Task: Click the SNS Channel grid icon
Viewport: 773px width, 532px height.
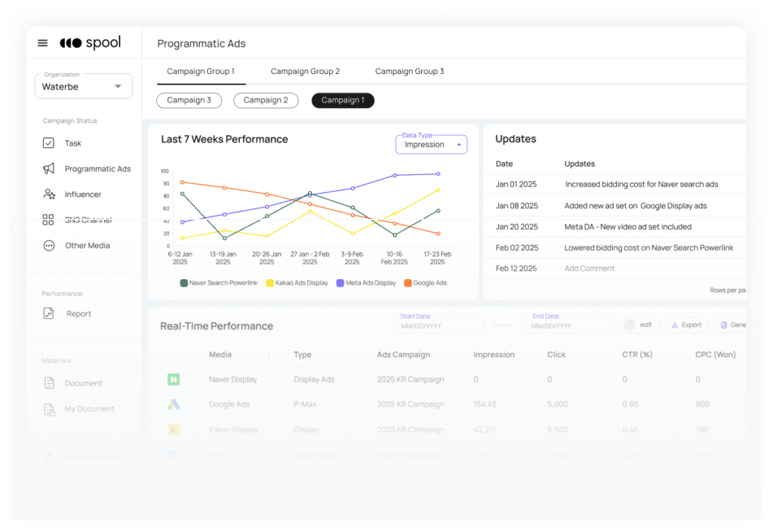Action: pos(48,220)
